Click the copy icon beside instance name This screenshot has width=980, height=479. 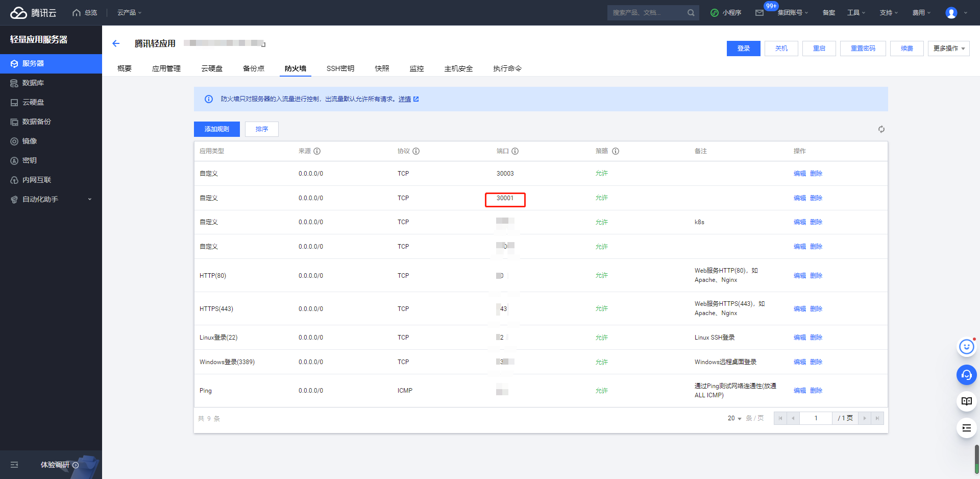tap(263, 44)
